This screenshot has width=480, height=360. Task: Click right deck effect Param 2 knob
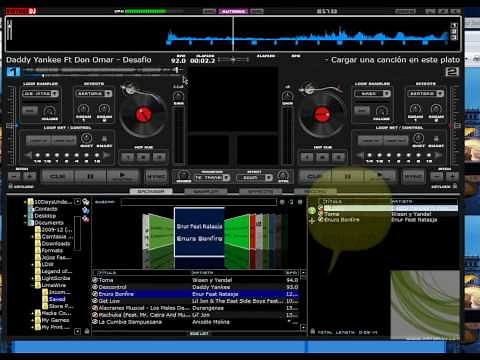436,109
